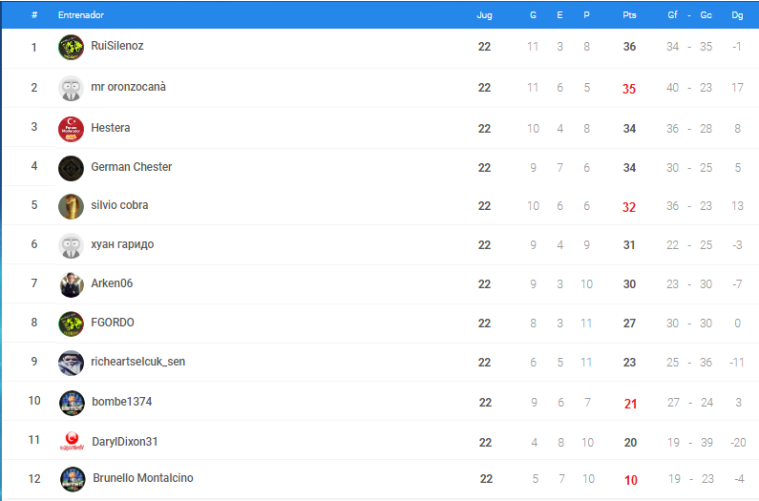Select the Hestera manager name
This screenshot has width=759, height=501.
tap(110, 128)
